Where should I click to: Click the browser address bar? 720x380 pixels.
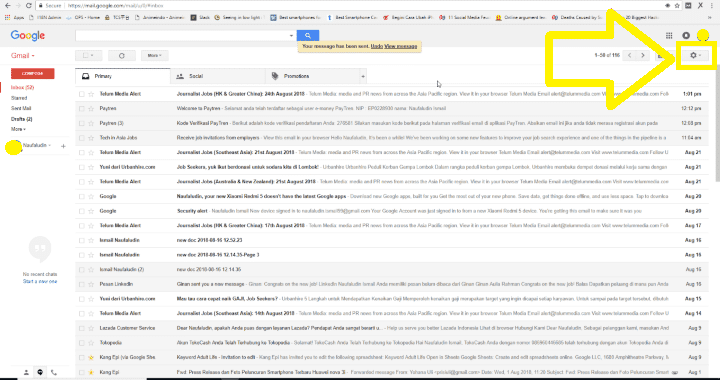click(349, 6)
